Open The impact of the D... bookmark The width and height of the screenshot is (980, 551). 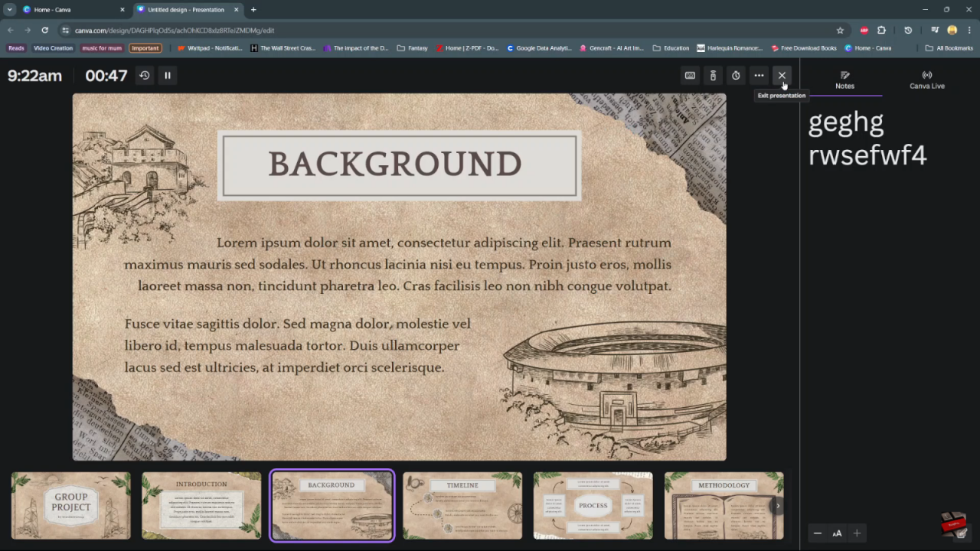coord(355,47)
